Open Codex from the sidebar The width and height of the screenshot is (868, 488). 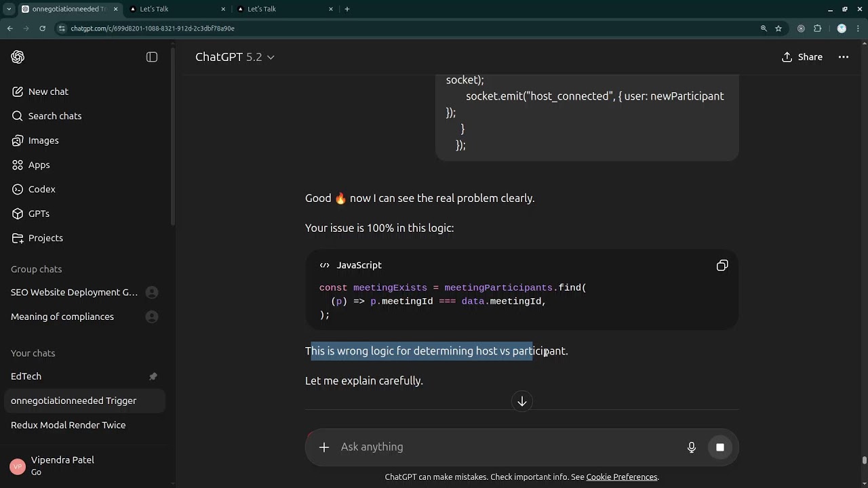point(85,189)
